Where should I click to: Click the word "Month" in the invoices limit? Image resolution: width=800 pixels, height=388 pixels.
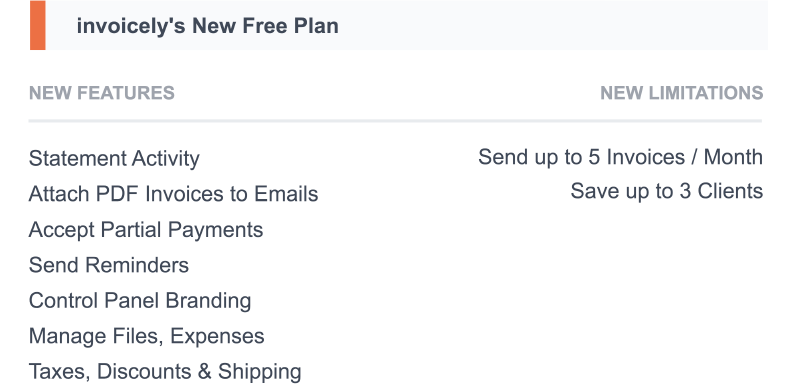click(733, 157)
